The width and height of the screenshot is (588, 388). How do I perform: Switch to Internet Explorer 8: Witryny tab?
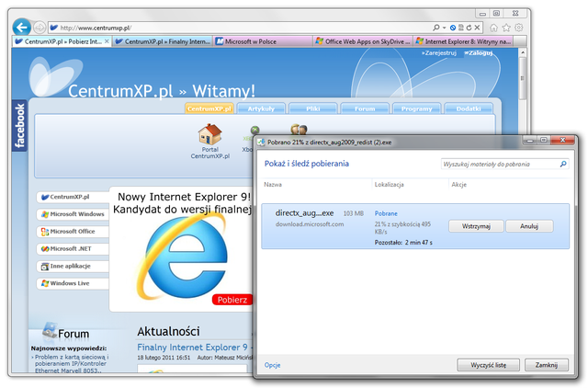pos(463,41)
